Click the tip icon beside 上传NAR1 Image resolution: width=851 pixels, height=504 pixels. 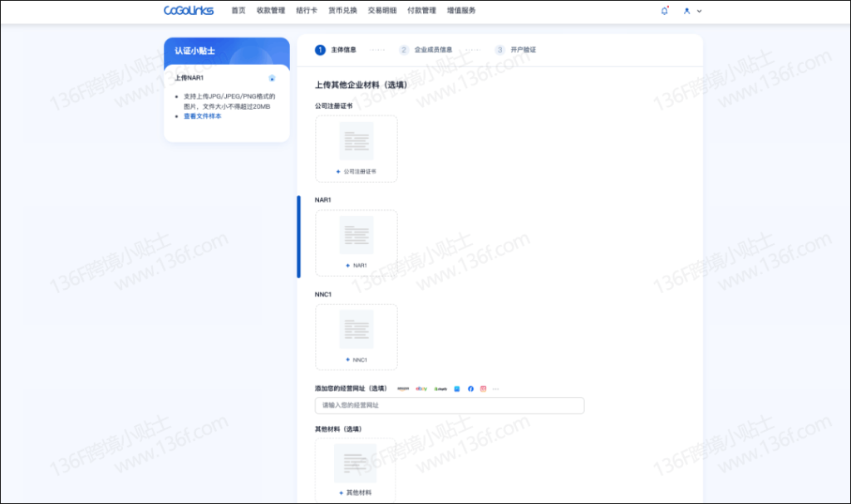pos(272,78)
